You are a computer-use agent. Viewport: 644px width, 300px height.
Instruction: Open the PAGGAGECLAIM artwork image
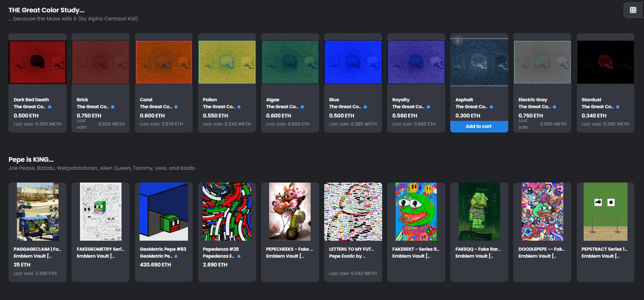point(37,212)
